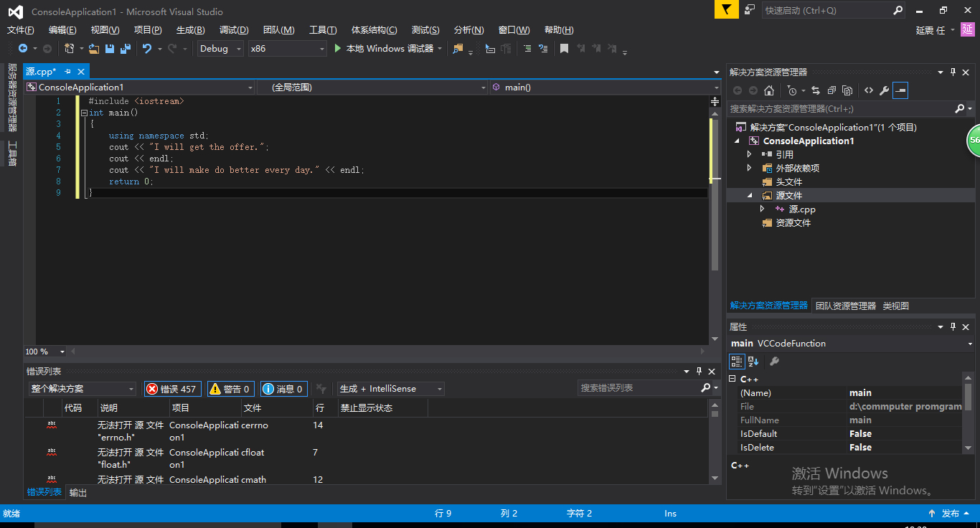
Task: Open Properties via the wrench icon
Action: tap(884, 90)
